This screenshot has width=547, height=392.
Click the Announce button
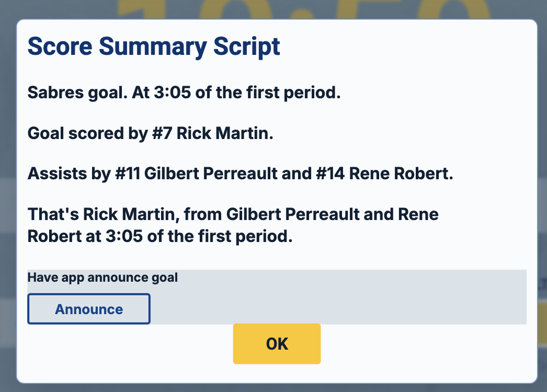click(89, 309)
